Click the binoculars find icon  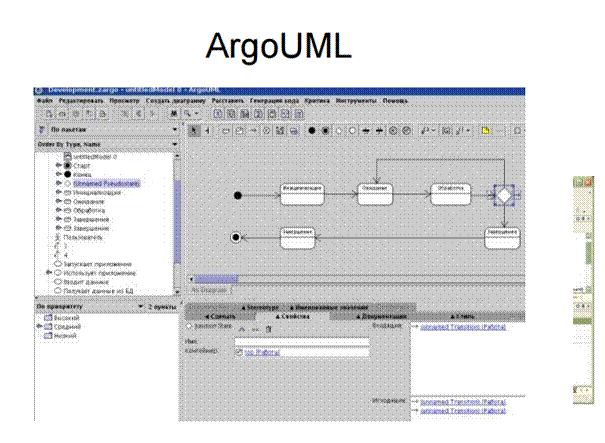174,114
